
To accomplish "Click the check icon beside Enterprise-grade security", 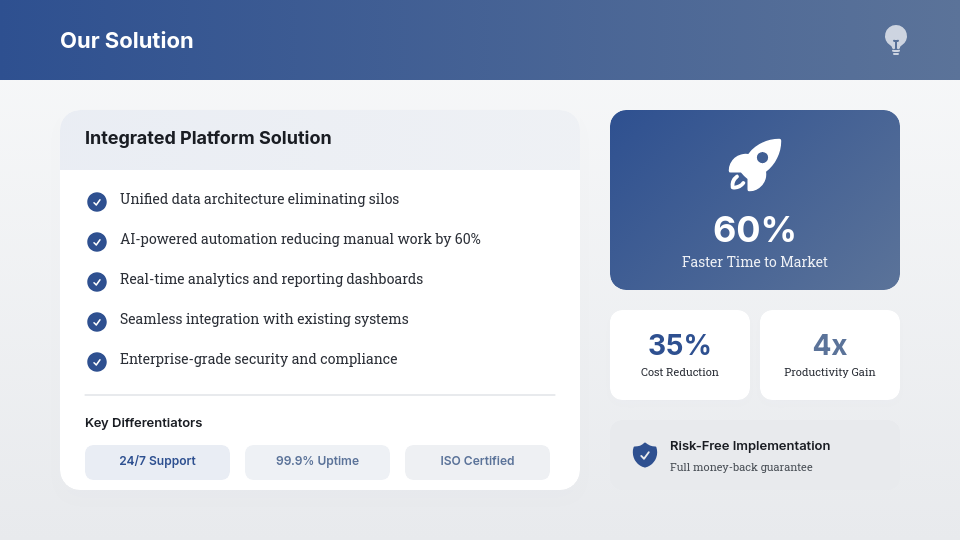I will pyautogui.click(x=97, y=362).
